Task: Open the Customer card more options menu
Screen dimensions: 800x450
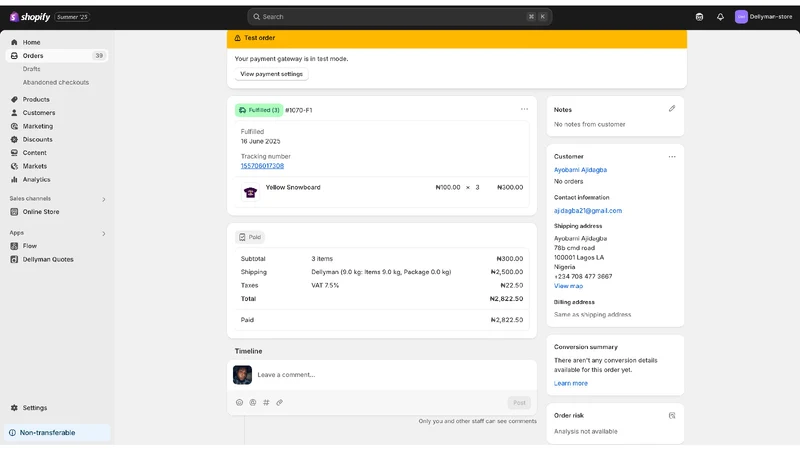Action: 672,157
